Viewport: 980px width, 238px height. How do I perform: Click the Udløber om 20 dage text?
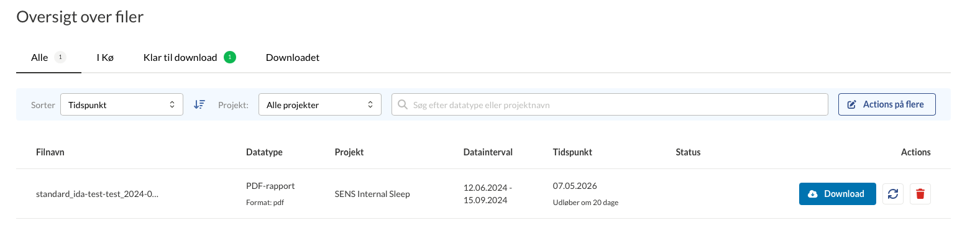(x=585, y=203)
